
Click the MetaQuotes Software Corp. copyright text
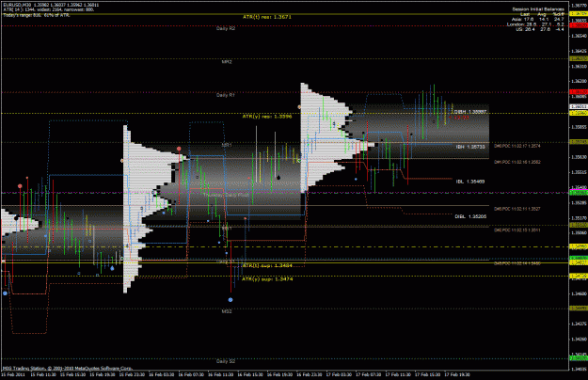click(x=68, y=369)
